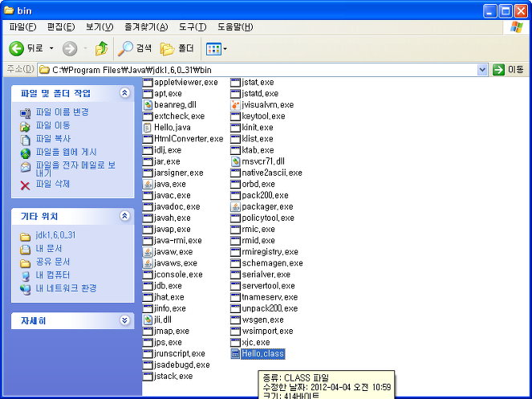Select the pack200.exe file name

click(x=265, y=195)
